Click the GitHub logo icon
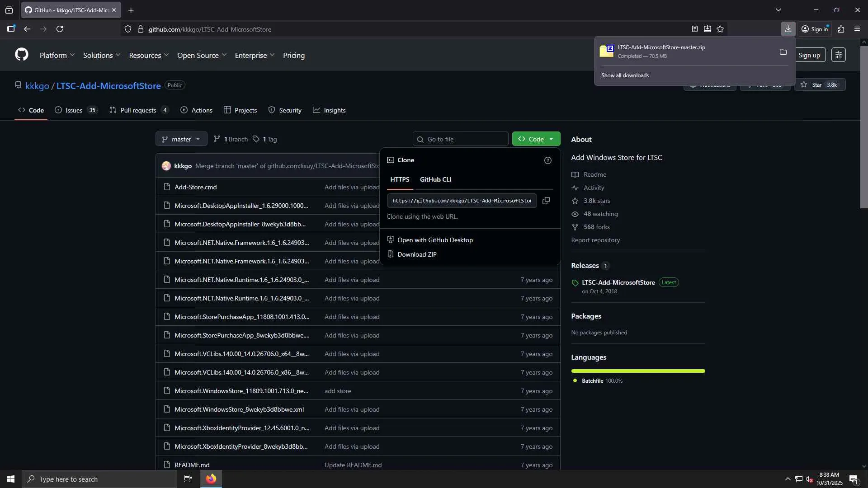 [22, 55]
